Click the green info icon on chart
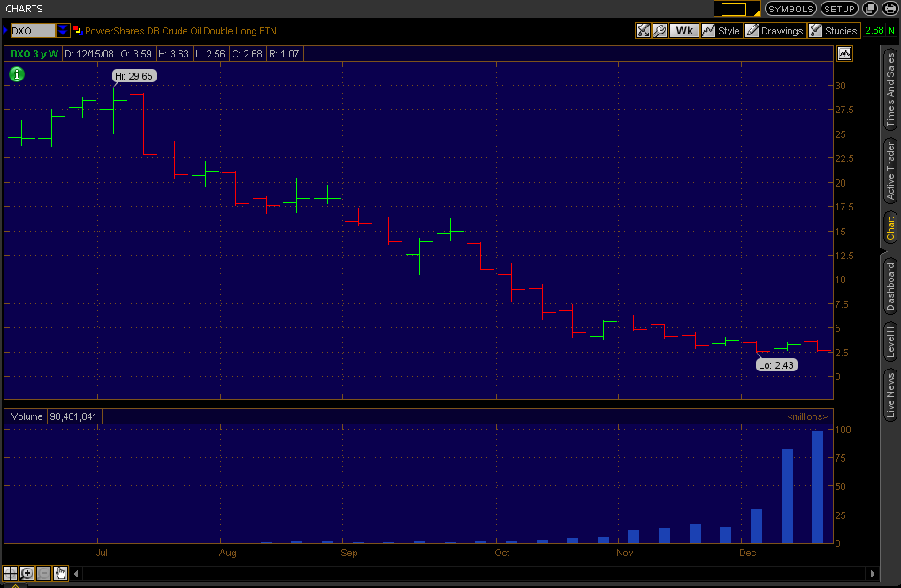Viewport: 901px width, 588px height. [x=17, y=74]
